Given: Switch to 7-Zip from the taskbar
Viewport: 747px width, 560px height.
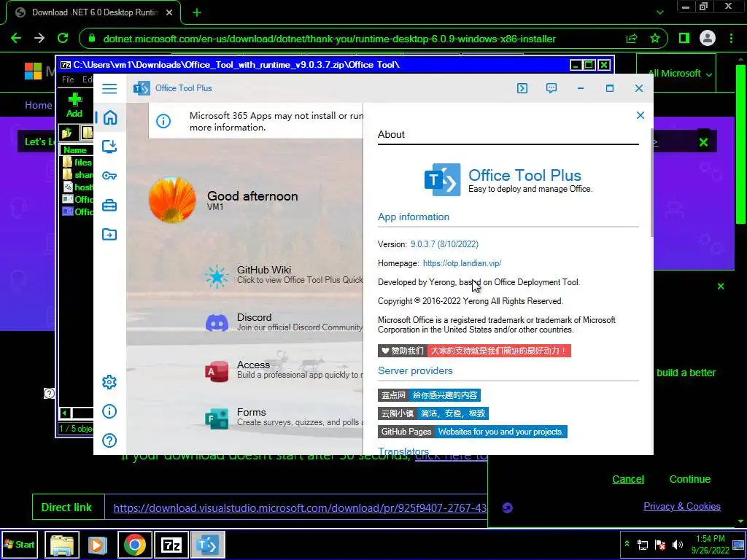Looking at the screenshot, I should click(171, 544).
